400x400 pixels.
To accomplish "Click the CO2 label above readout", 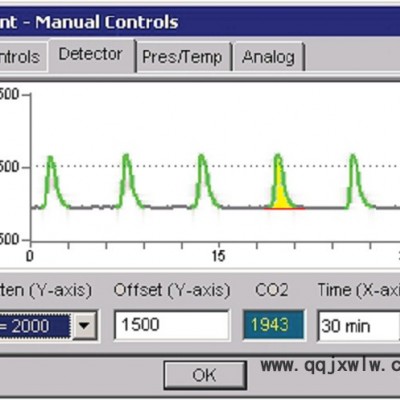I will [x=272, y=290].
